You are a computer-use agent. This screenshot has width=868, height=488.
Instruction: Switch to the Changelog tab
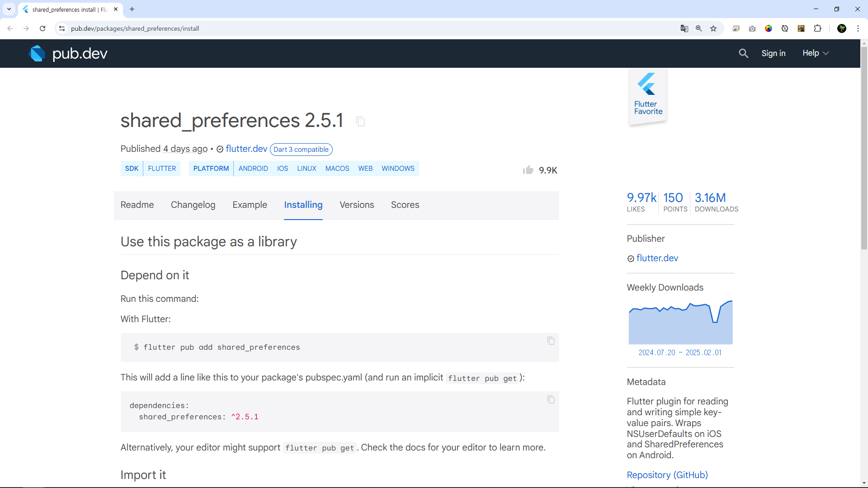point(193,205)
